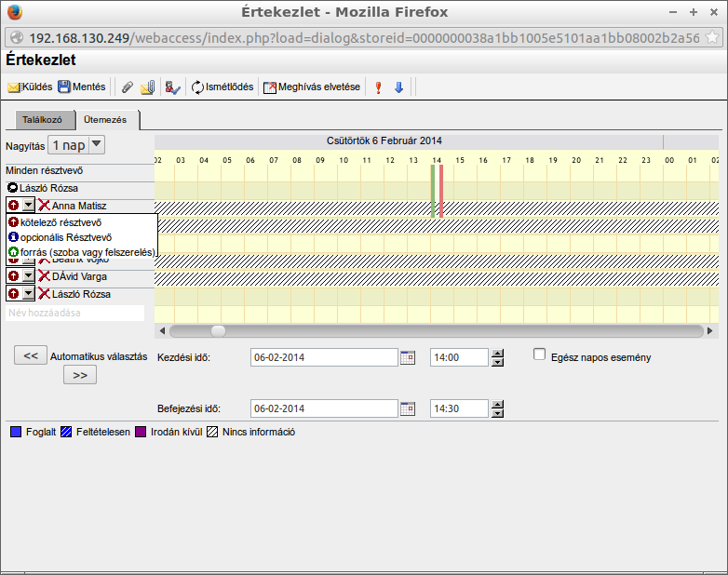Click the Meghívás elvetése label
Viewport: 728px width, 575px height.
[x=319, y=87]
